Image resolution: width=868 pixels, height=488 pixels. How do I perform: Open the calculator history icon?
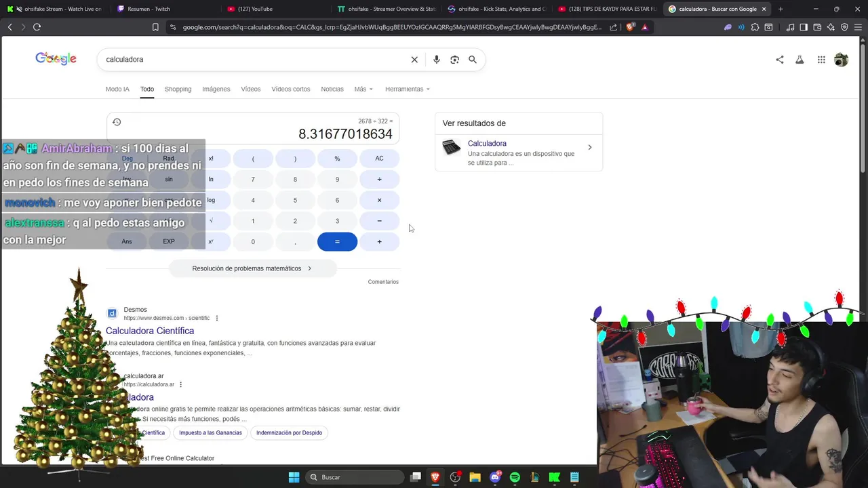[117, 122]
